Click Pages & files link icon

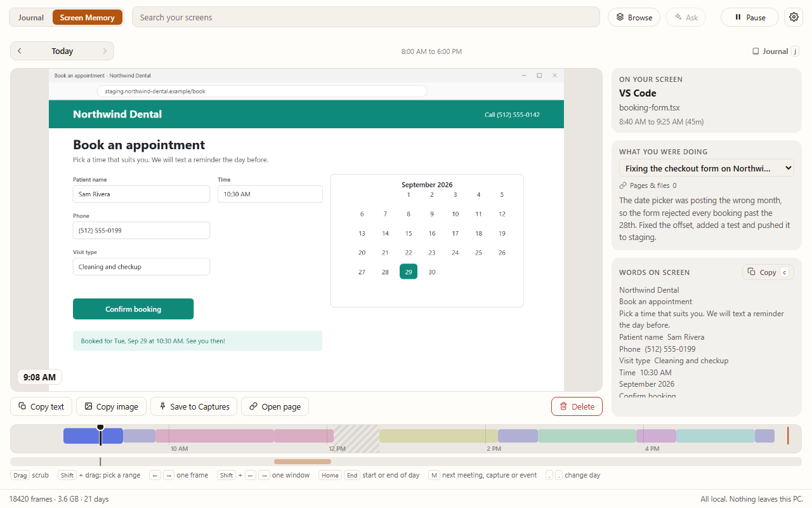623,185
